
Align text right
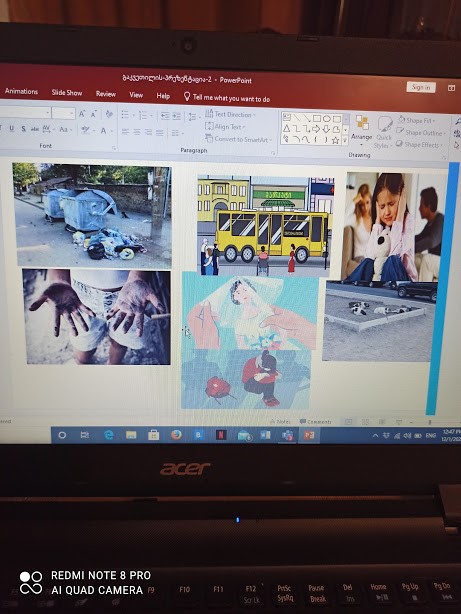tap(148, 133)
